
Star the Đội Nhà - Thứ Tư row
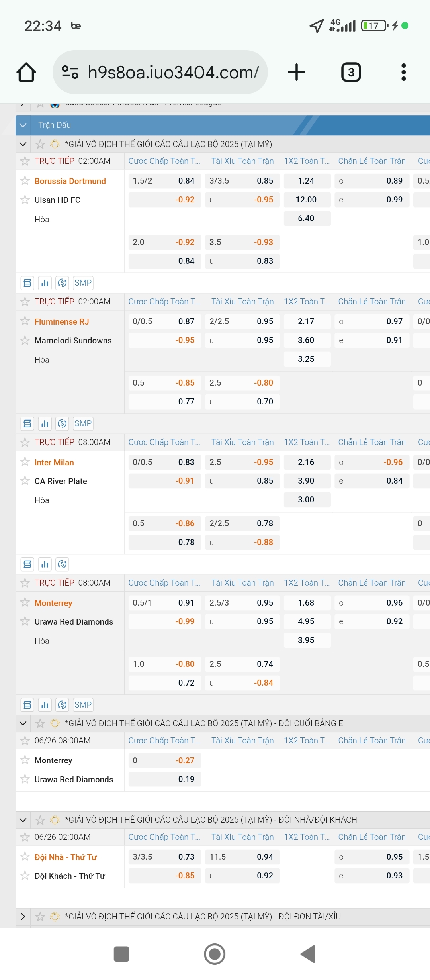pos(25,857)
